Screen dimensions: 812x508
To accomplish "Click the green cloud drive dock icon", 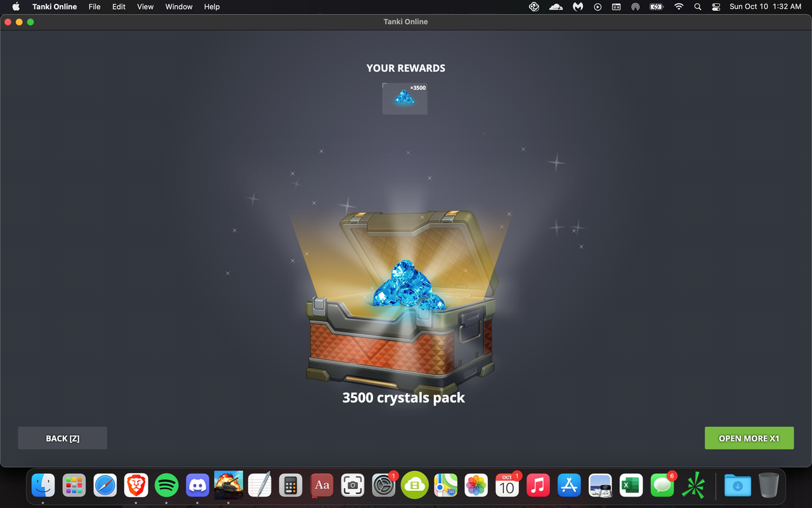I will (x=414, y=485).
